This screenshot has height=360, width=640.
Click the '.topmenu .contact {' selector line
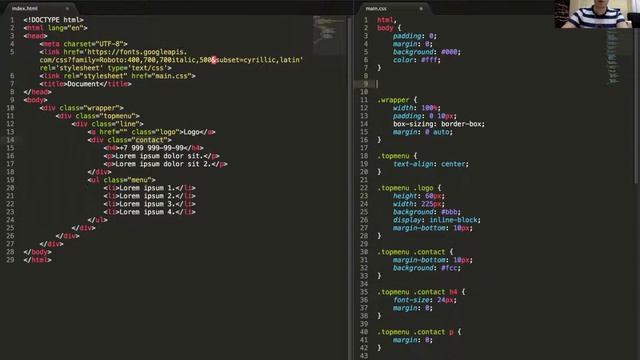pos(415,252)
